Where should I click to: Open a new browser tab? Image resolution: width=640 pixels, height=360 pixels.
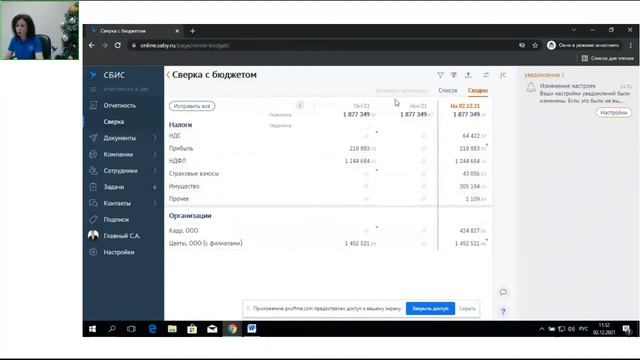tap(192, 31)
